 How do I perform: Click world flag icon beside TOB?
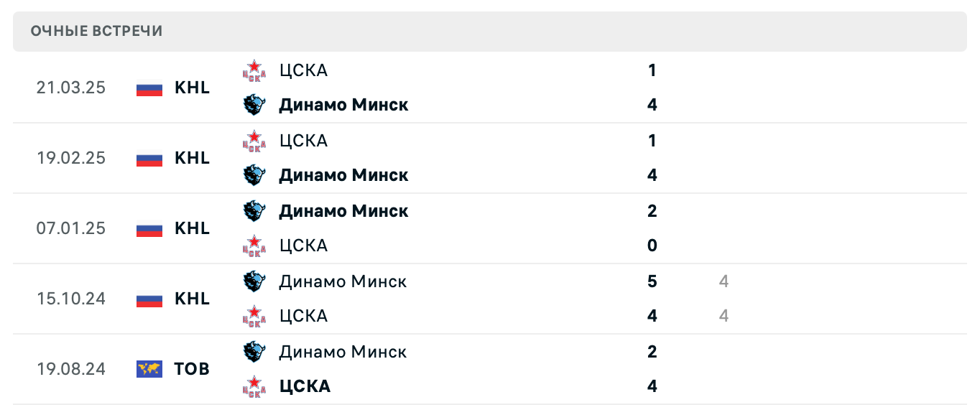[x=149, y=369]
